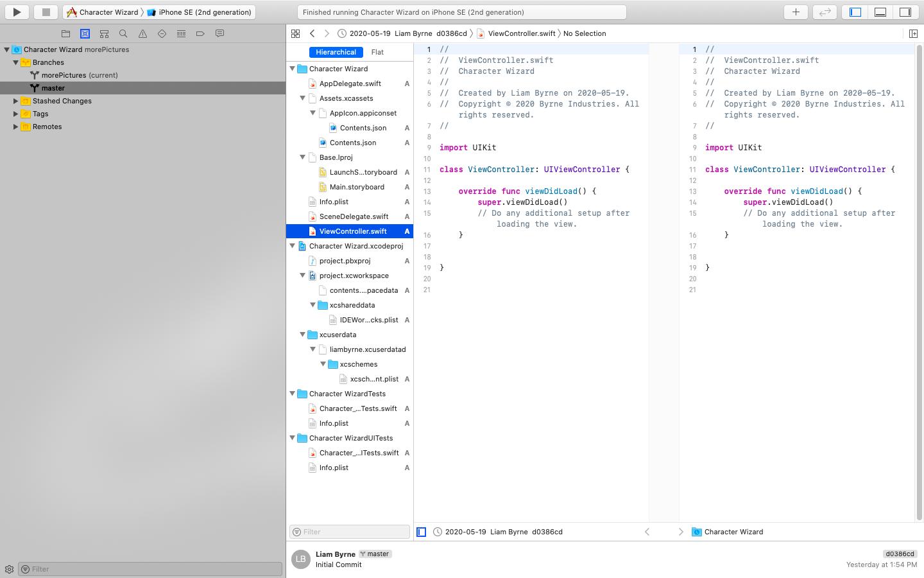Click the right editor vertical scrollbar
This screenshot has width=924, height=578.
[x=920, y=283]
